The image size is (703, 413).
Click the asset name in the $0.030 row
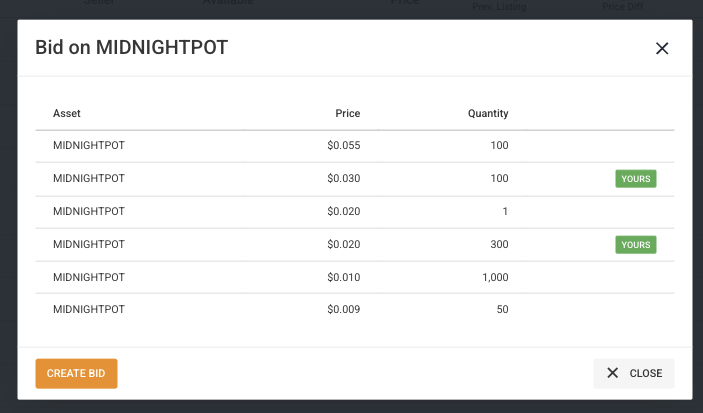(89, 178)
